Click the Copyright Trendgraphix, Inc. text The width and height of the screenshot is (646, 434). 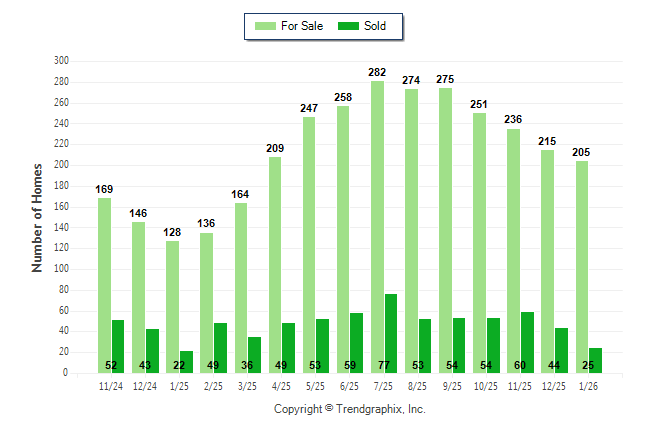point(350,409)
